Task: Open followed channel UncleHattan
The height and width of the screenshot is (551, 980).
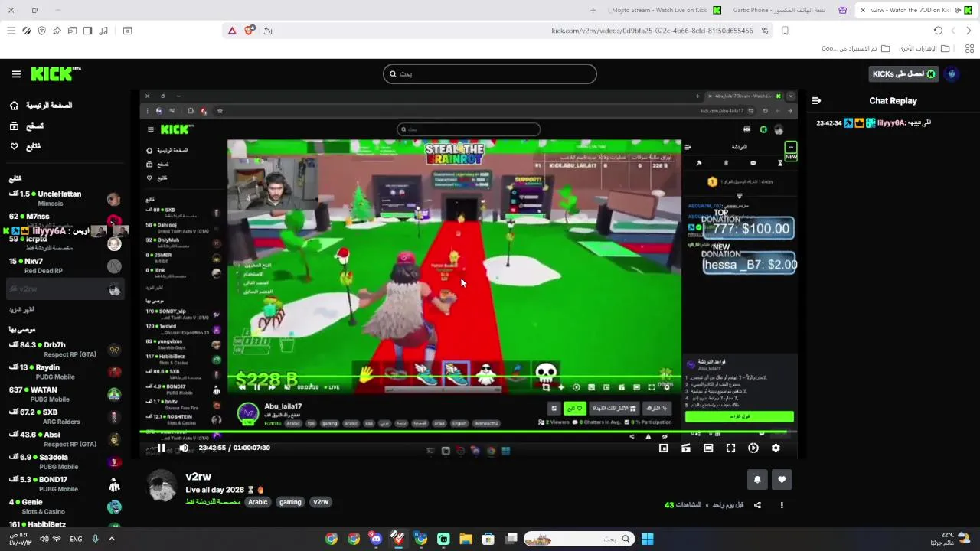Action: 65,199
